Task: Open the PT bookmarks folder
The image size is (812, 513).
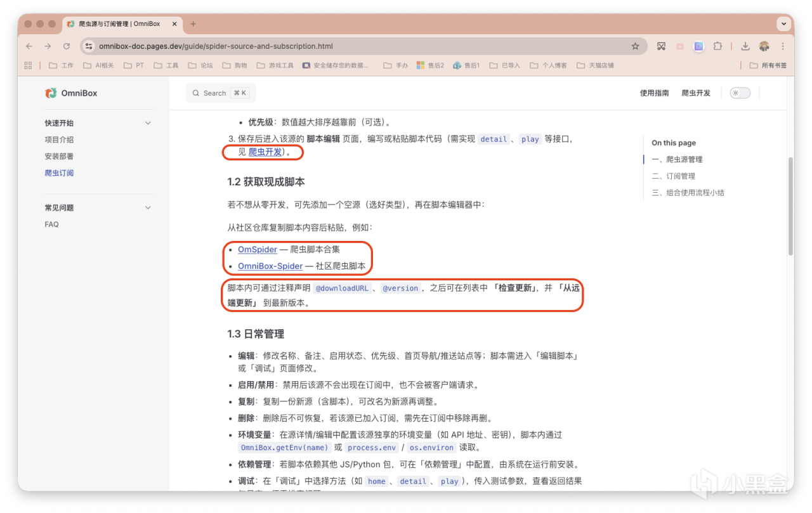Action: (134, 65)
